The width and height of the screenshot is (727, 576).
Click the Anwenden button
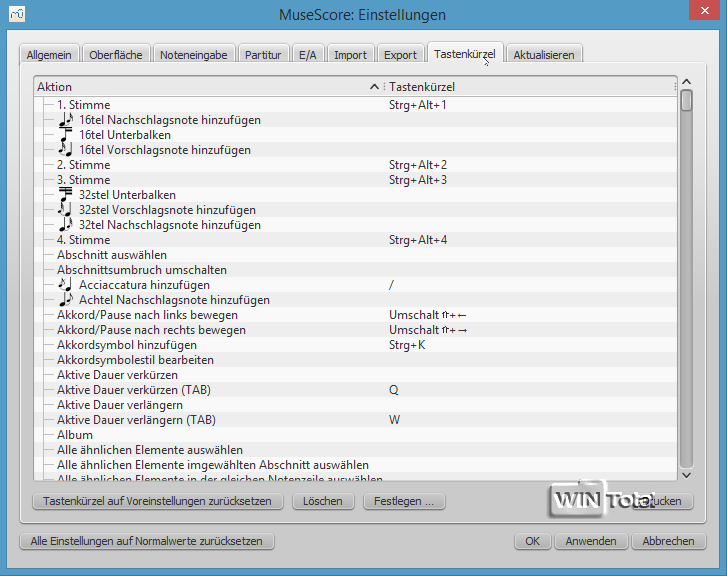pyautogui.click(x=591, y=541)
